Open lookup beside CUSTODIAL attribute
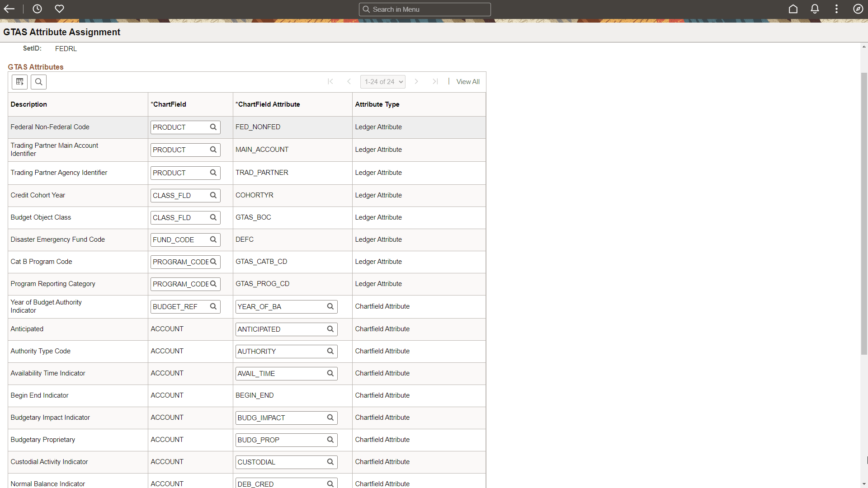This screenshot has height=488, width=868. click(x=330, y=462)
